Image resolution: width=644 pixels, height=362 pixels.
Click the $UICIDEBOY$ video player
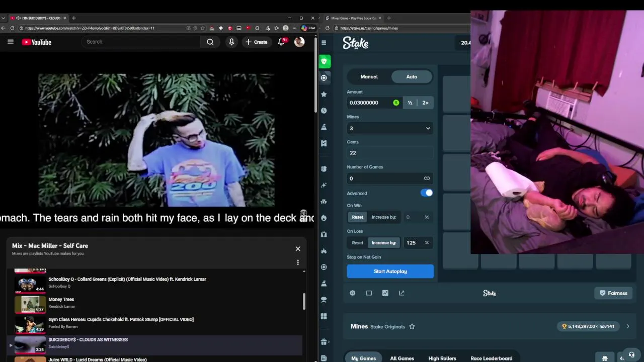(156, 140)
